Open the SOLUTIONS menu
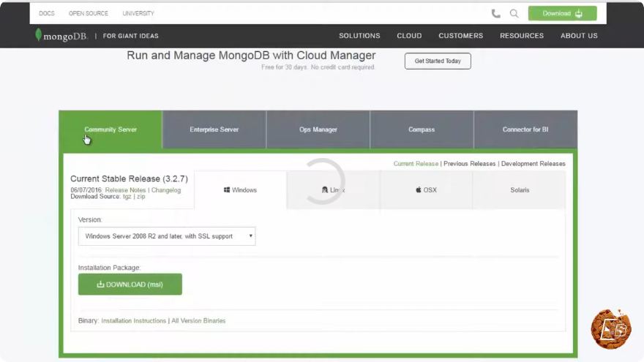 coord(359,36)
